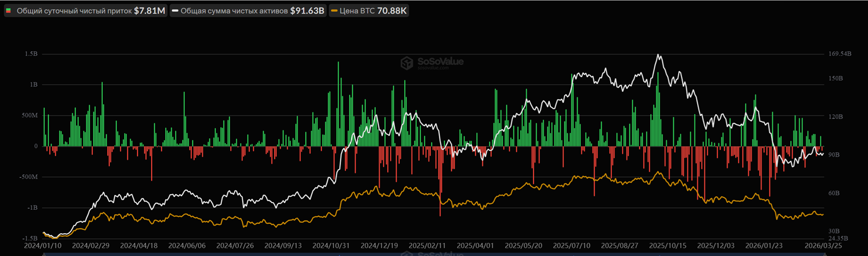The width and height of the screenshot is (868, 256).
Task: Click the 2024/01/10 date label
Action: pos(42,246)
